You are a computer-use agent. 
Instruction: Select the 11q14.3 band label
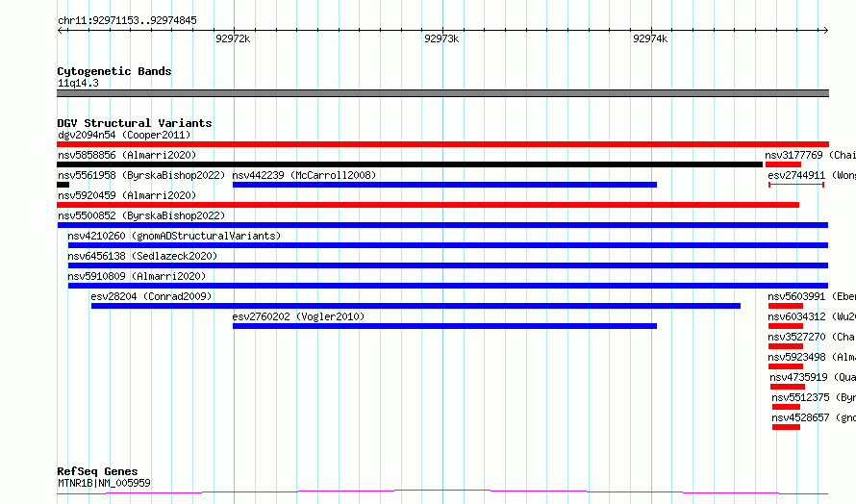coord(78,83)
